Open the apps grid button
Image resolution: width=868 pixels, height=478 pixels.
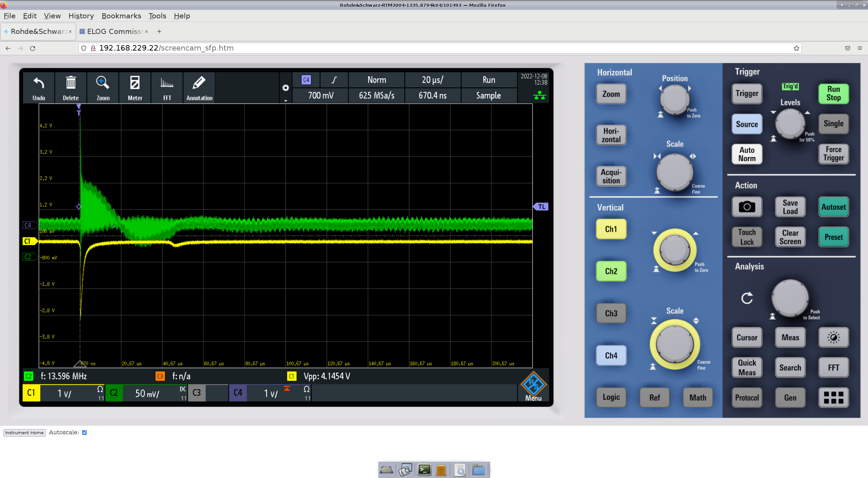[x=833, y=398]
